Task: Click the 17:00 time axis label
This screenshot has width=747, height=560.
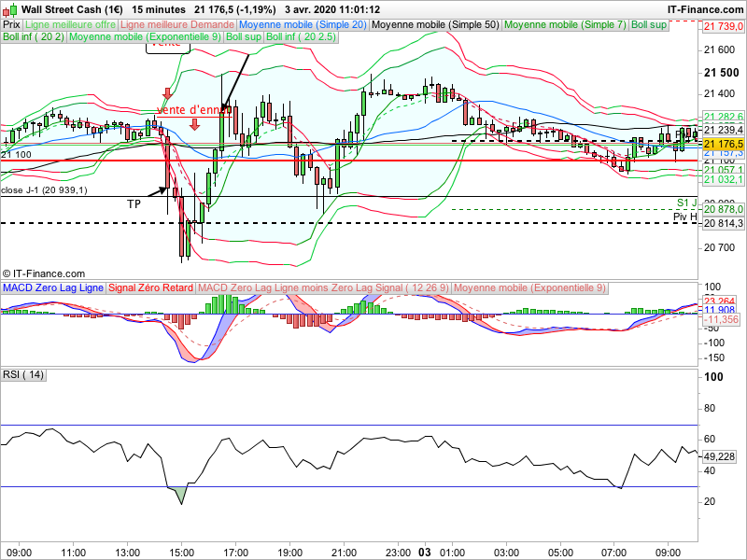Action: point(236,553)
